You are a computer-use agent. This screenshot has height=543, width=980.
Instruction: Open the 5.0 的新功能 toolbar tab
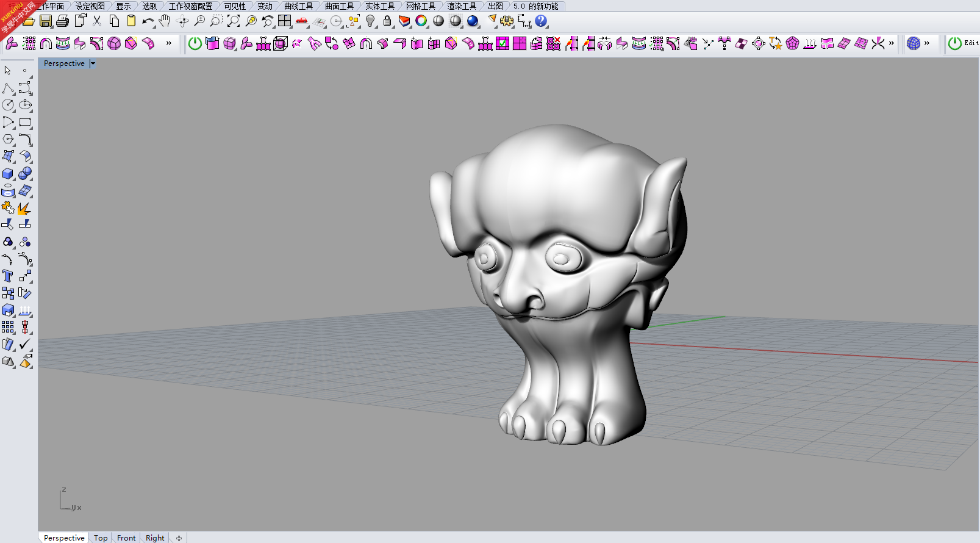536,6
